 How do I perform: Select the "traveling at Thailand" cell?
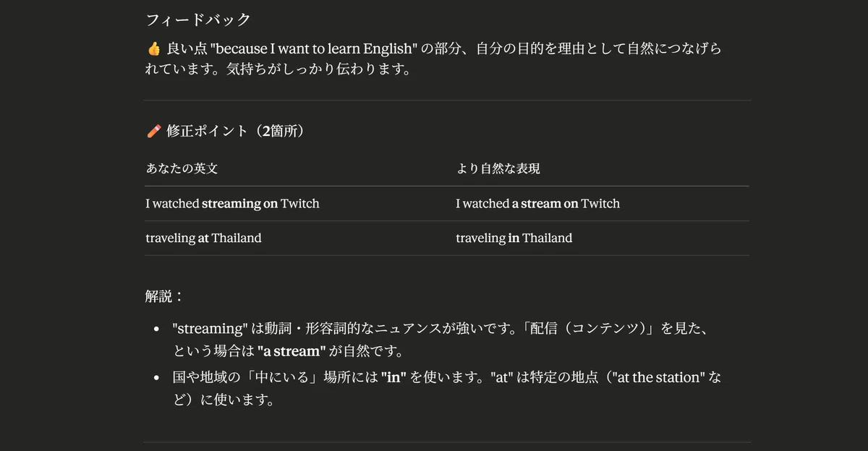[203, 238]
